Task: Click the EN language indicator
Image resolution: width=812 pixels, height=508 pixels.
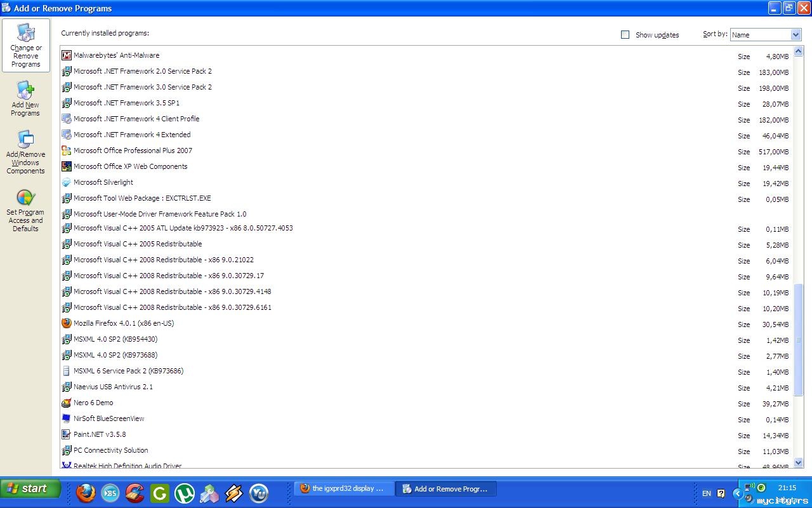Action: [707, 493]
